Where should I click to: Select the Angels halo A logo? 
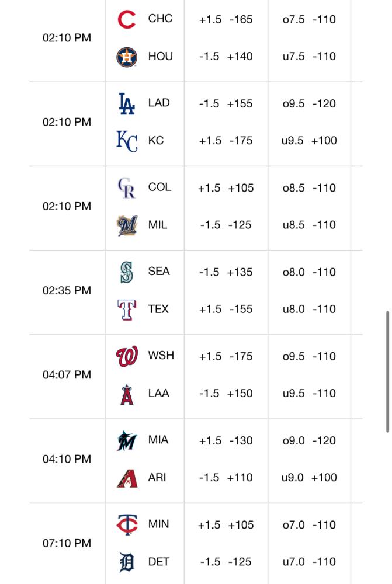(x=127, y=394)
